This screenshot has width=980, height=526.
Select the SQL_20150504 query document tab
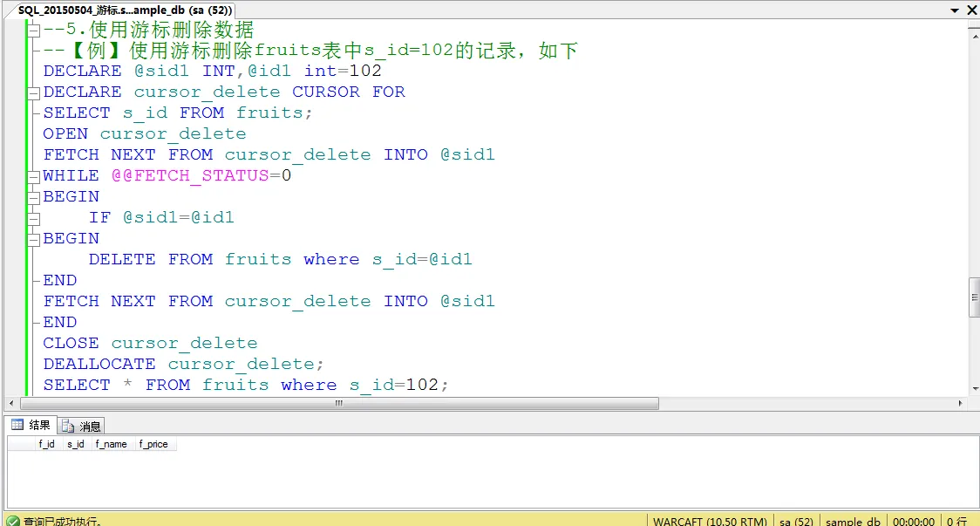click(x=125, y=10)
